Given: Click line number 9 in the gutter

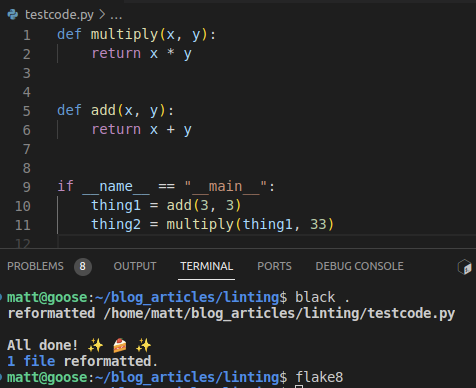Looking at the screenshot, I should tap(27, 187).
